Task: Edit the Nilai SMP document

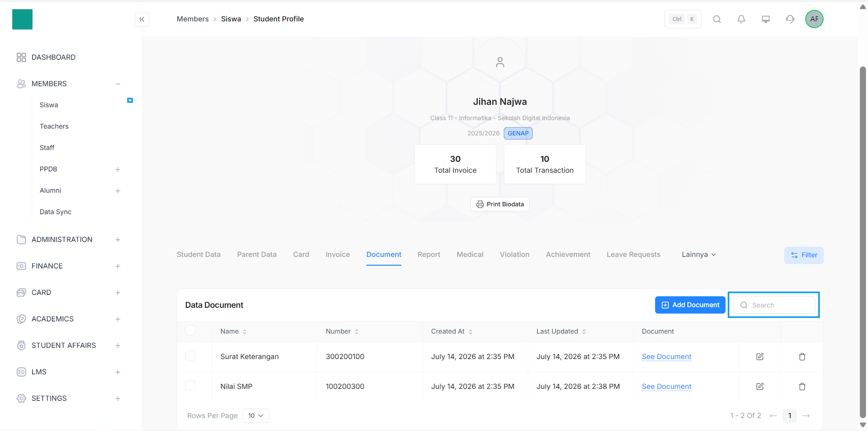Action: click(x=759, y=386)
